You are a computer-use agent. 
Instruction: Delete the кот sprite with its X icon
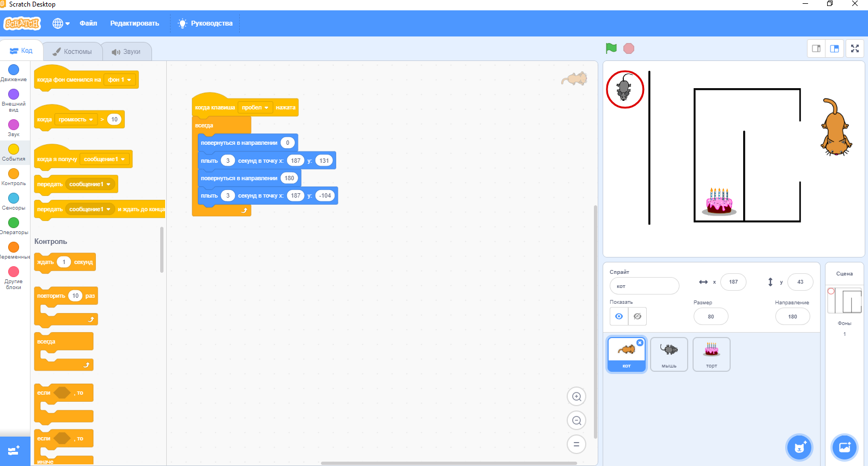coord(640,343)
